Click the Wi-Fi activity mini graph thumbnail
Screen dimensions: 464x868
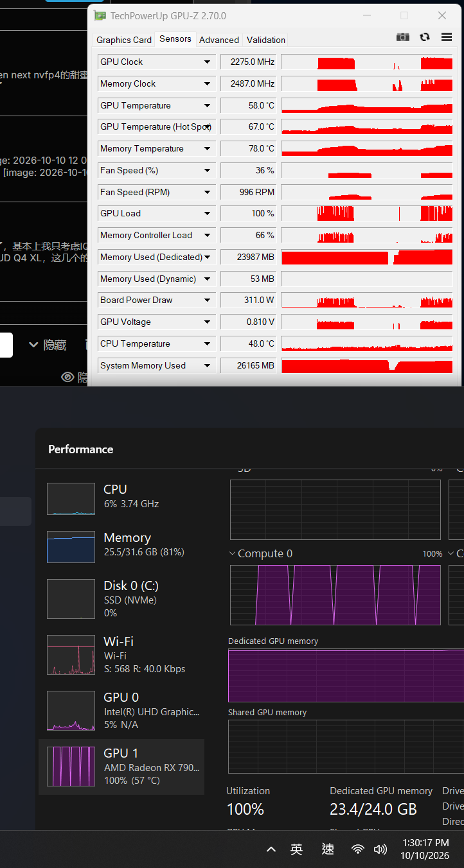click(71, 655)
